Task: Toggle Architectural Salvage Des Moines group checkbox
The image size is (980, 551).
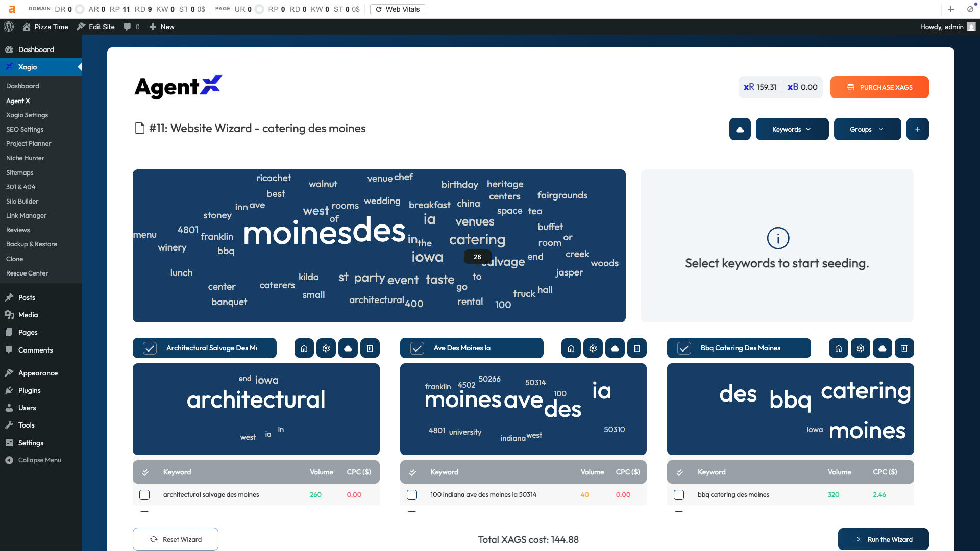Action: pyautogui.click(x=150, y=348)
